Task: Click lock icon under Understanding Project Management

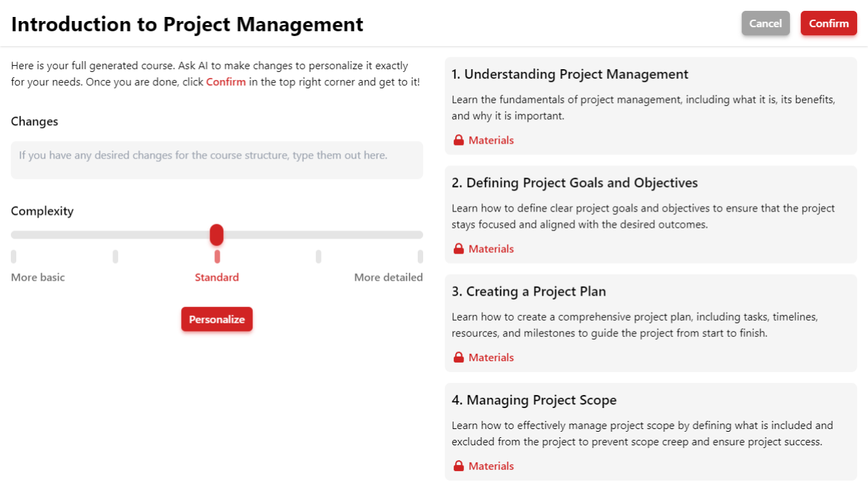Action: (x=459, y=140)
